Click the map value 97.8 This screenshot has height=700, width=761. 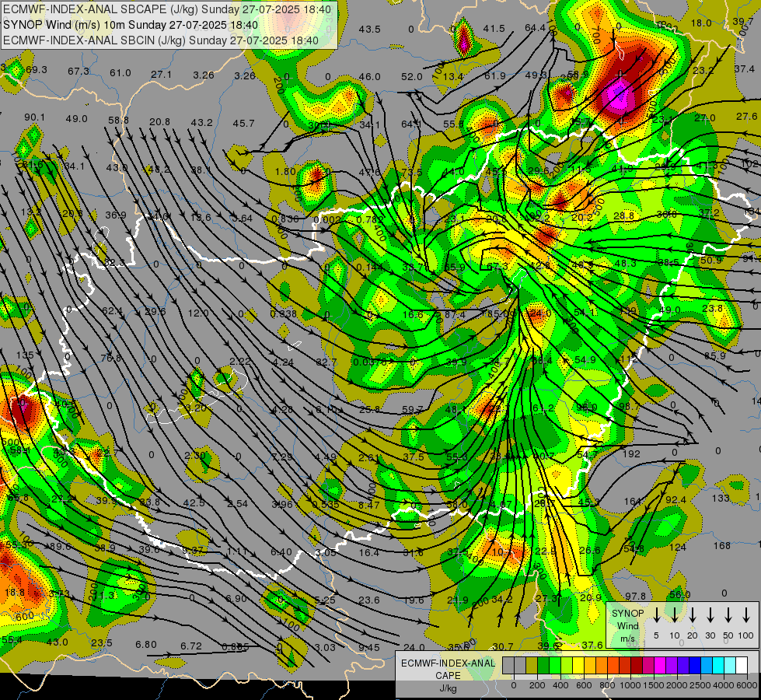[635, 596]
